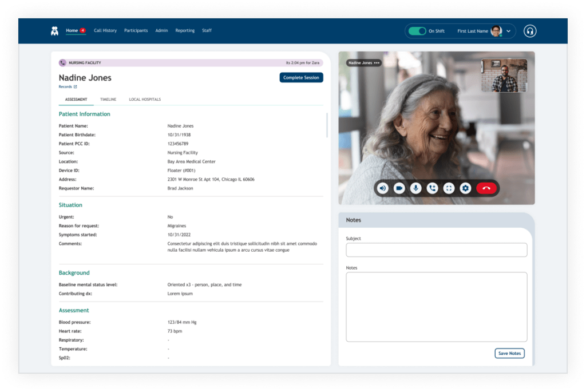
Task: Mute the microphone in the video call
Action: tap(415, 188)
